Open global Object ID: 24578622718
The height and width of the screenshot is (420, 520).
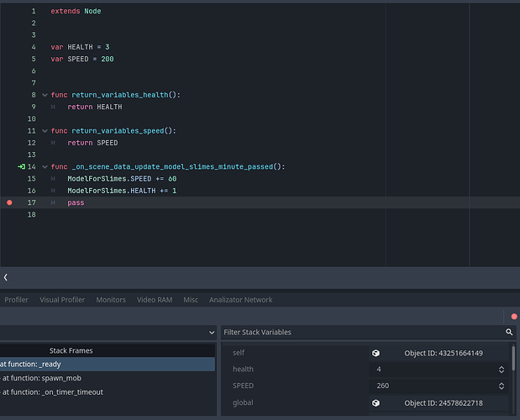tap(443, 403)
